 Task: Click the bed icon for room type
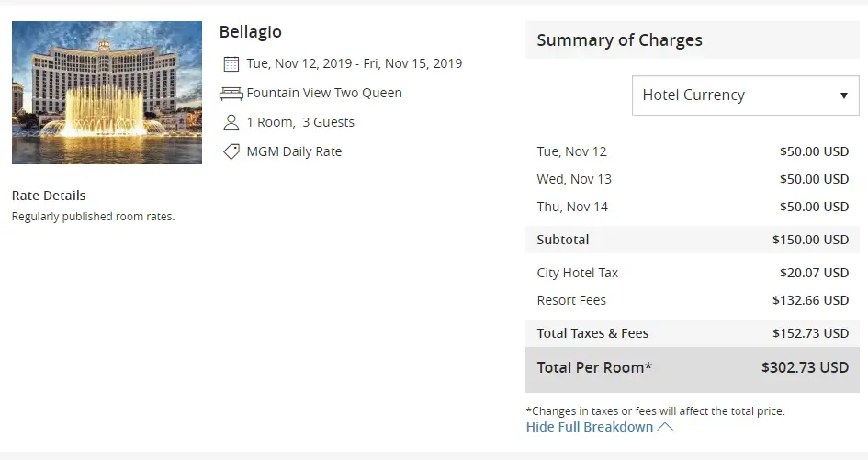pos(231,94)
